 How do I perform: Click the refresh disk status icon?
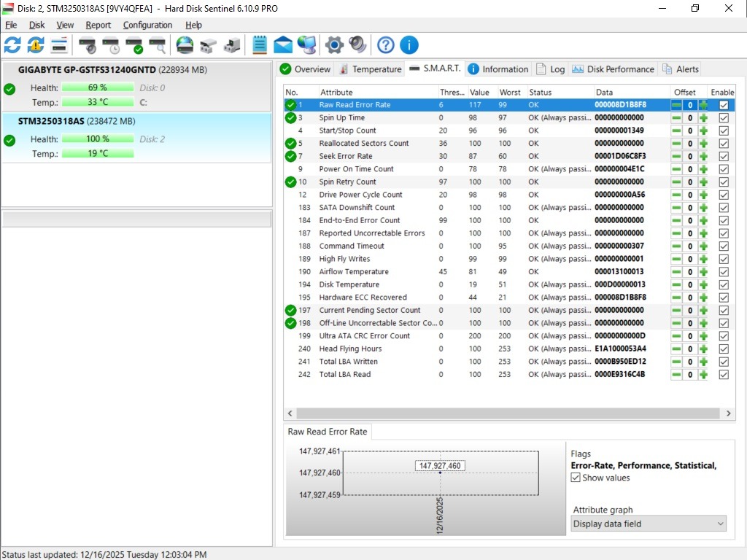pyautogui.click(x=12, y=45)
